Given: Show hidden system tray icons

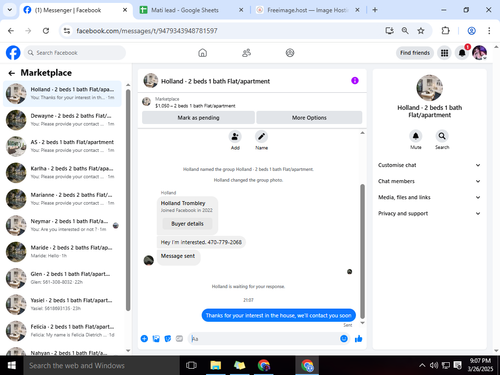Looking at the screenshot, I should 422,365.
